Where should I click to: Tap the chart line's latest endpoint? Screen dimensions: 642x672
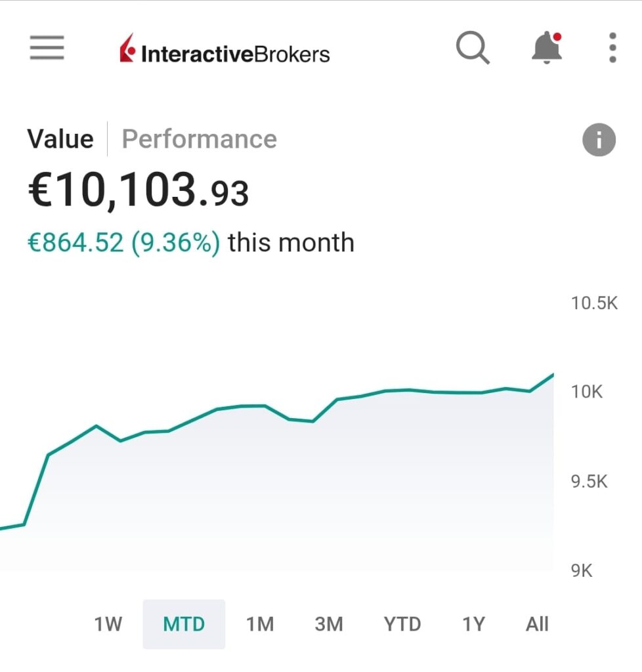tap(553, 375)
